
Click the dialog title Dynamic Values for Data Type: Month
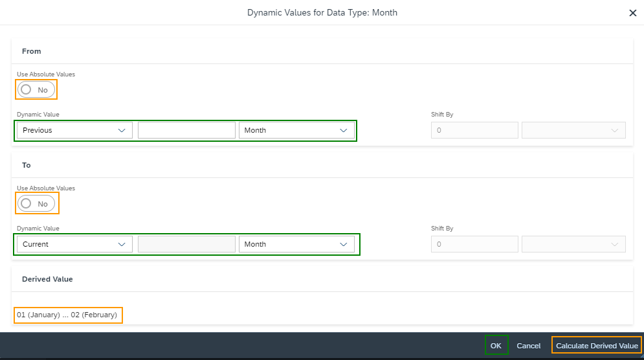click(x=322, y=13)
